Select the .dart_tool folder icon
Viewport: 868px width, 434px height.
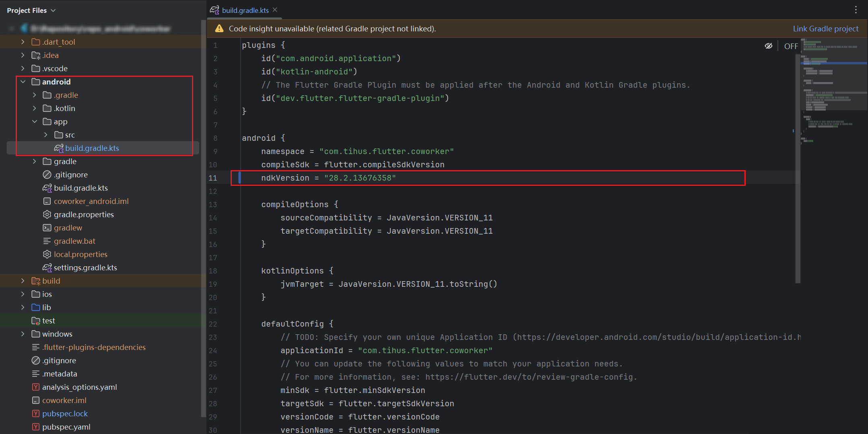(x=36, y=42)
